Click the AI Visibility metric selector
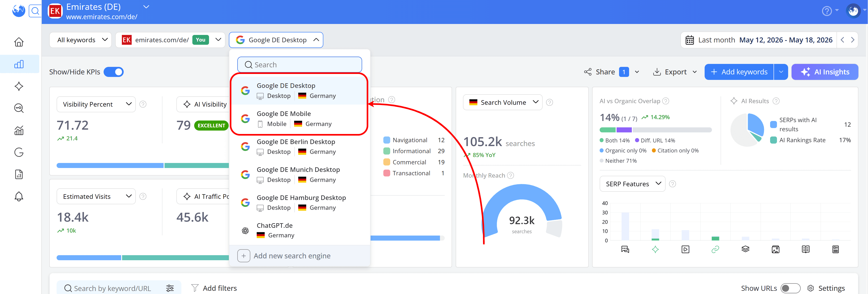868x294 pixels. point(203,104)
